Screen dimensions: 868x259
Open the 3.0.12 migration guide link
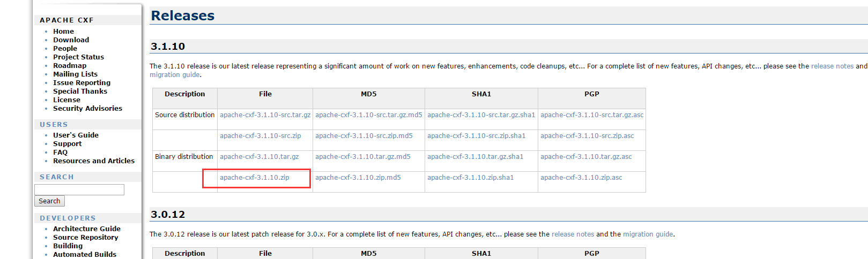pos(648,234)
